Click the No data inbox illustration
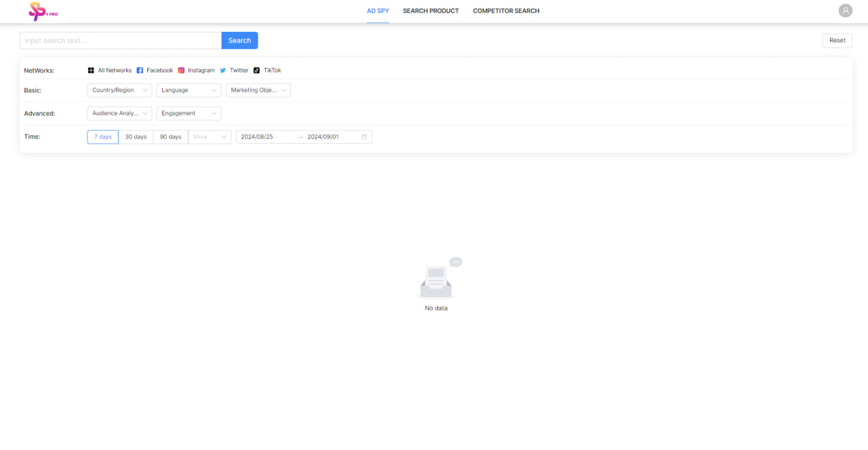 pyautogui.click(x=438, y=278)
